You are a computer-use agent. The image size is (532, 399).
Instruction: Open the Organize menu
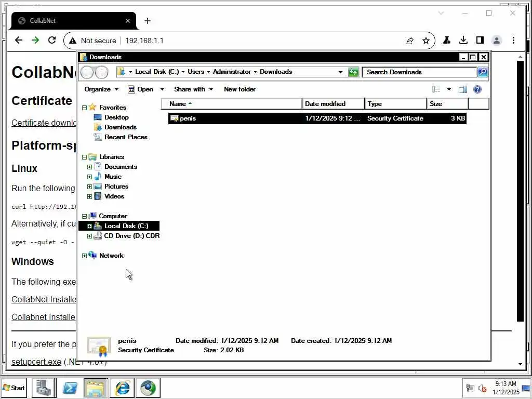(x=101, y=89)
